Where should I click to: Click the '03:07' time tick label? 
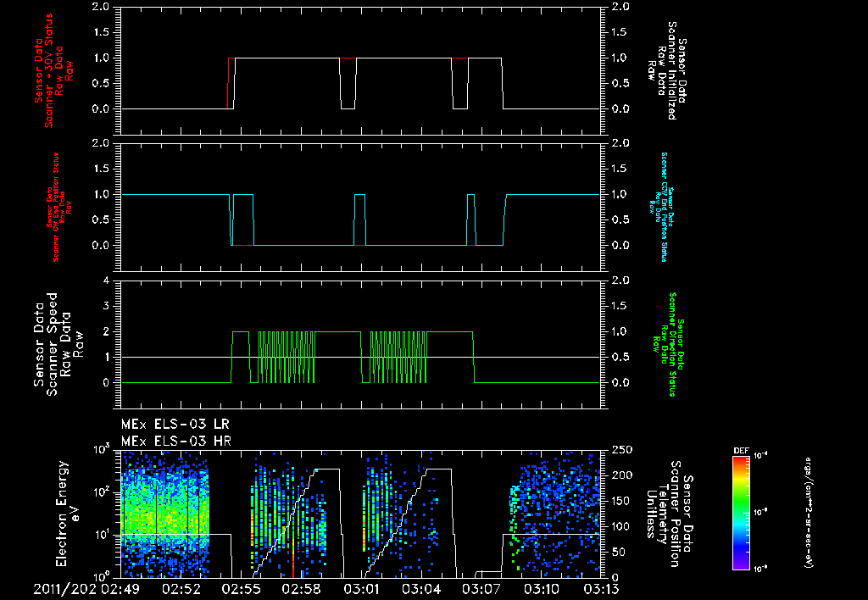tap(481, 588)
